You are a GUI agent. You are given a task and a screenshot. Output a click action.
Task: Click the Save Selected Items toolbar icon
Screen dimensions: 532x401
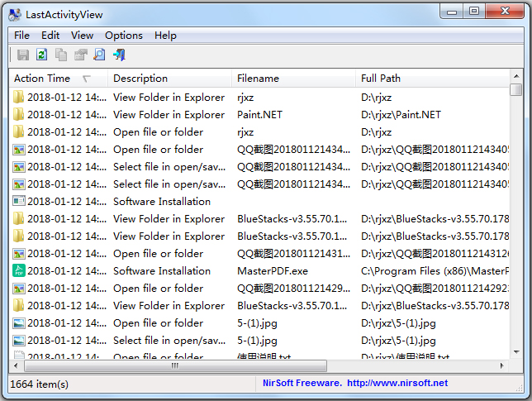23,55
